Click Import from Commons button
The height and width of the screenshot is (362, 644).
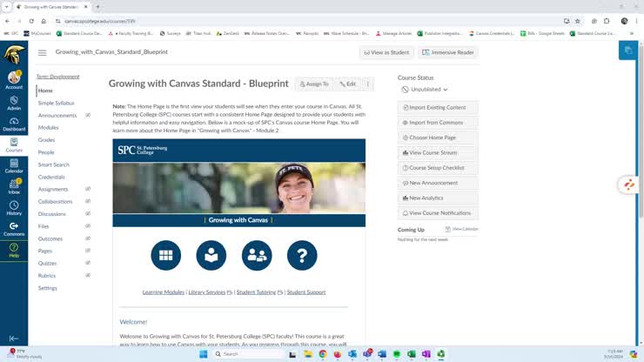(x=438, y=123)
